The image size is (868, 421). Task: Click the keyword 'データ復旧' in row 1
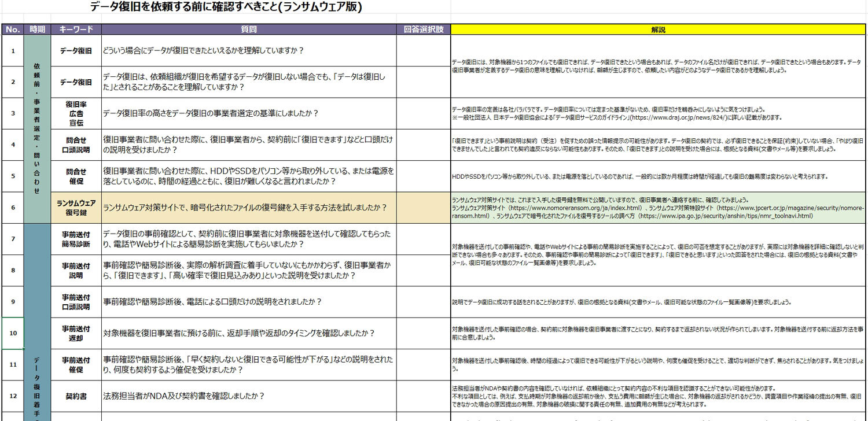point(76,51)
